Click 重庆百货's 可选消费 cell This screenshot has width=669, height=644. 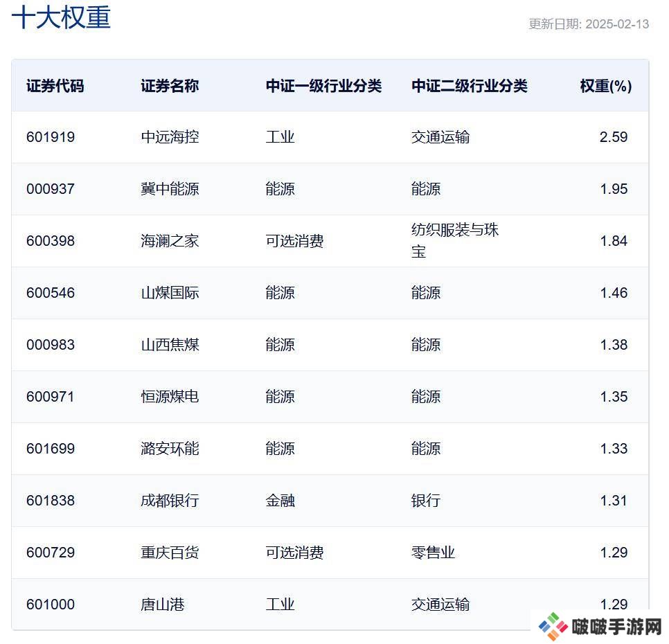294,553
